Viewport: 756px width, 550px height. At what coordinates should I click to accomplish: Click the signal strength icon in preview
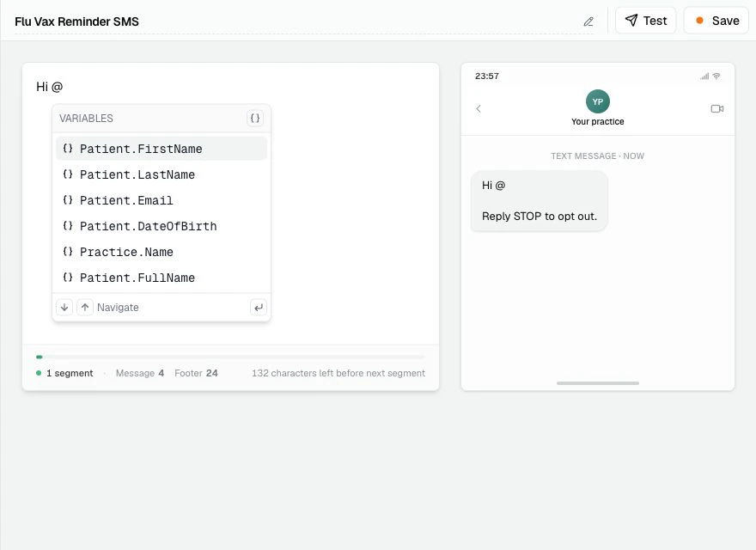click(x=704, y=76)
